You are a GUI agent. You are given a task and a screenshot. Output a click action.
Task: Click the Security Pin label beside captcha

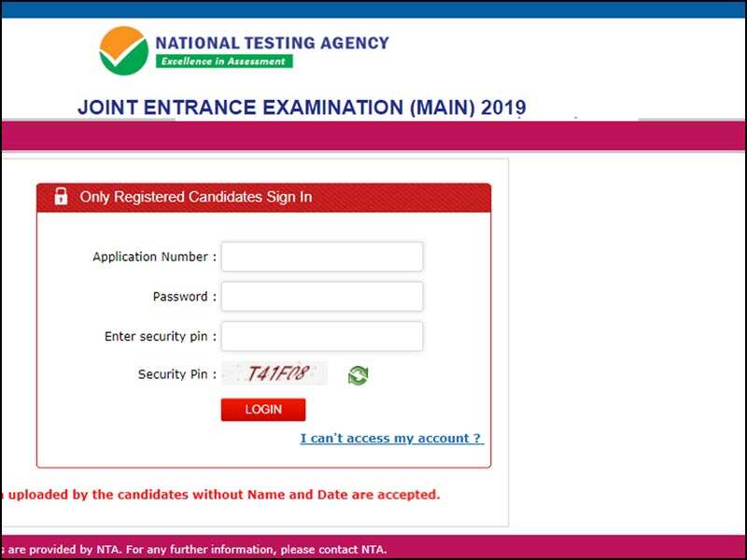pyautogui.click(x=176, y=374)
